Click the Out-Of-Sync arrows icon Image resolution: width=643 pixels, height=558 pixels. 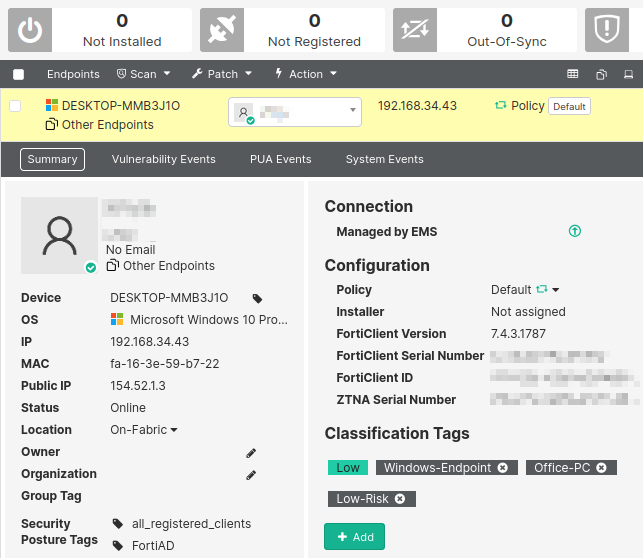click(x=414, y=31)
